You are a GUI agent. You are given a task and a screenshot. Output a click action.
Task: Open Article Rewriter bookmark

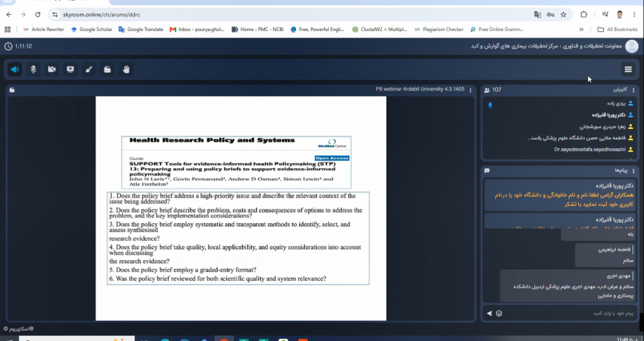point(44,29)
